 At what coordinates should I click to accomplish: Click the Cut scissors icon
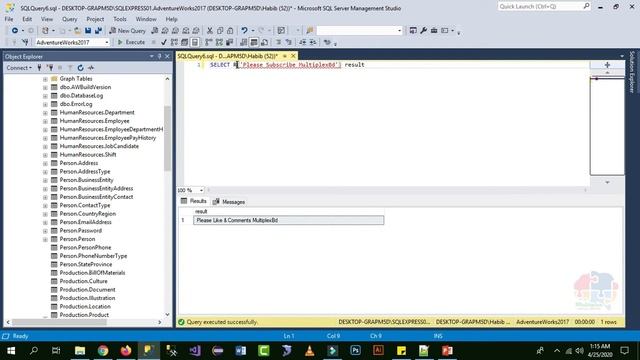tap(210, 31)
